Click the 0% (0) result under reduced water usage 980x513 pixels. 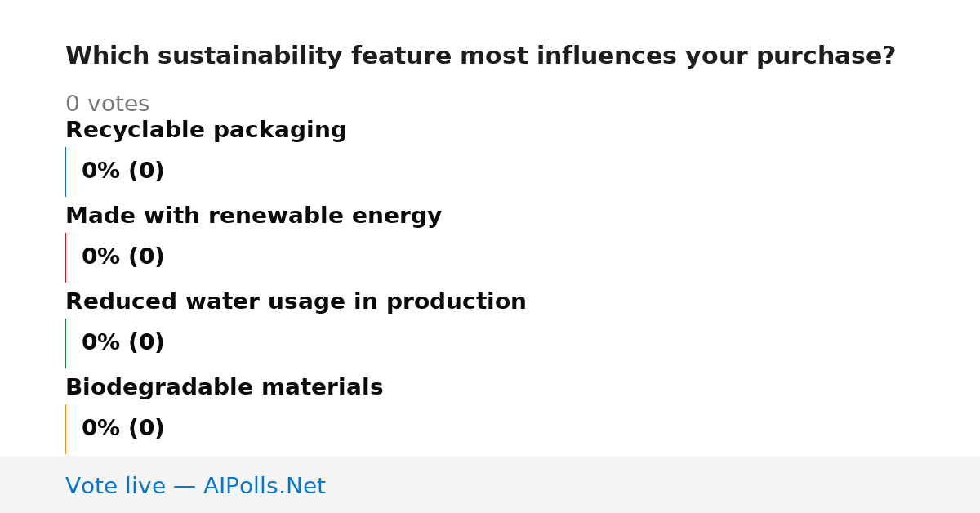click(x=123, y=343)
